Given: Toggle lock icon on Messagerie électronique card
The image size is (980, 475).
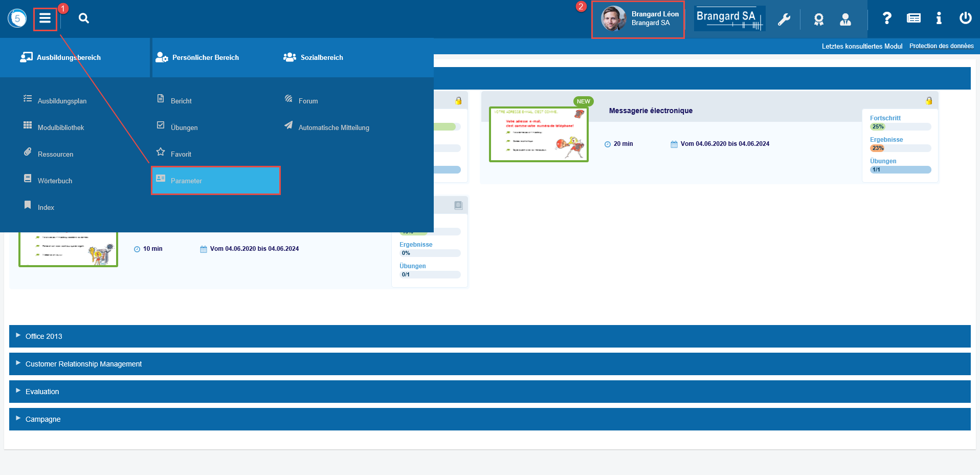Looking at the screenshot, I should (929, 101).
